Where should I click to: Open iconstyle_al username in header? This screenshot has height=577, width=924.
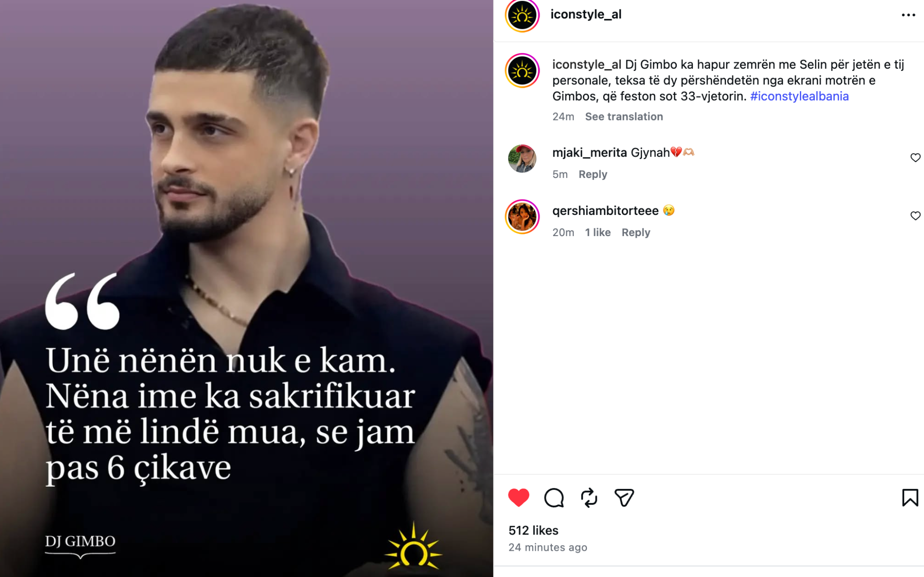pyautogui.click(x=586, y=14)
